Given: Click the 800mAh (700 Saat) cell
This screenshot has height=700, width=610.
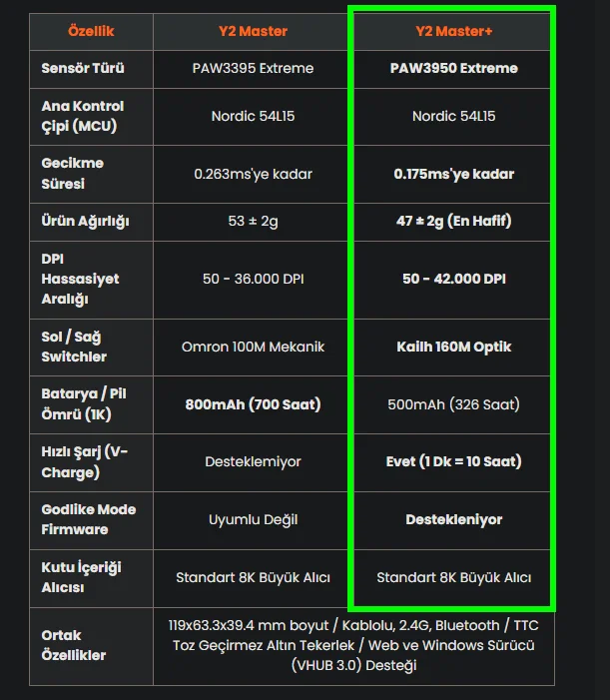Looking at the screenshot, I should (x=253, y=404).
